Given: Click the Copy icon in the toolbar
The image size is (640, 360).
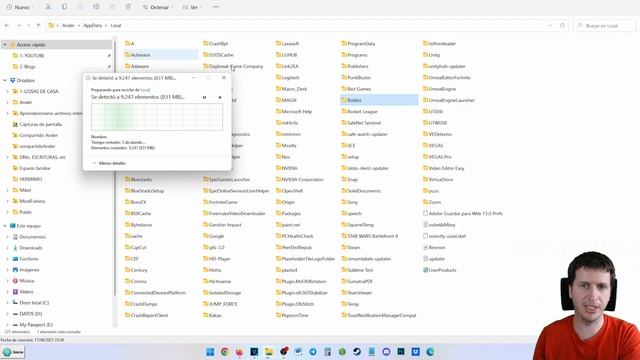Looking at the screenshot, I should [x=64, y=7].
